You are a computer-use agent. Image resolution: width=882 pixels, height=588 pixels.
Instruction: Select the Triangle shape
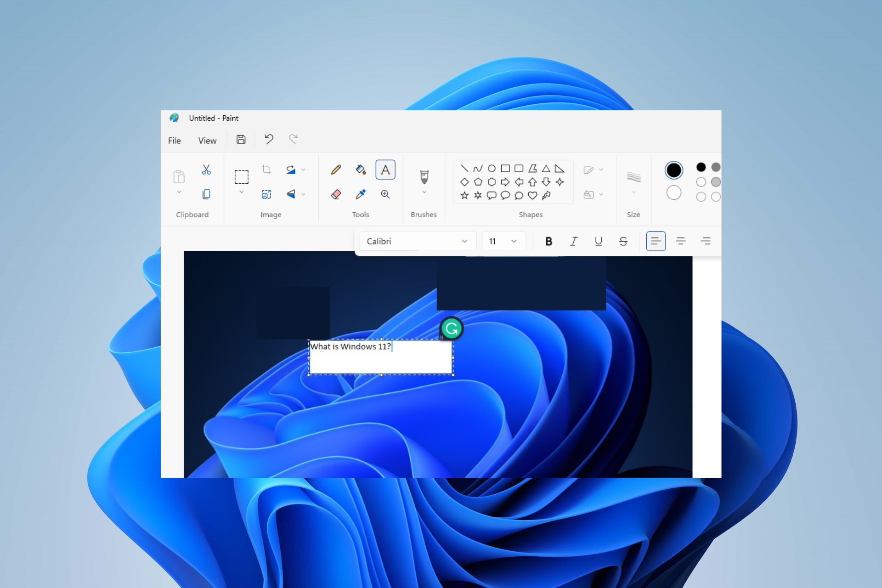pos(546,169)
